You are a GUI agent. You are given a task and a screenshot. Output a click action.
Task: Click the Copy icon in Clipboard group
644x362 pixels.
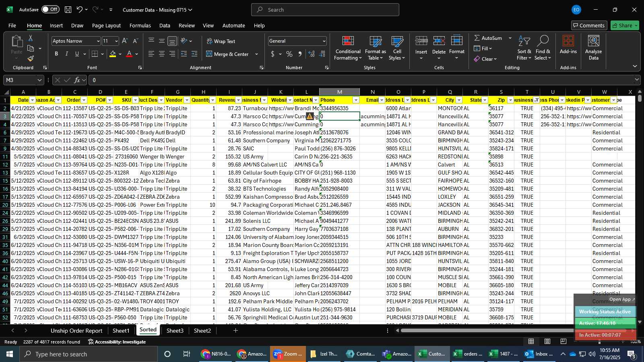(31, 48)
